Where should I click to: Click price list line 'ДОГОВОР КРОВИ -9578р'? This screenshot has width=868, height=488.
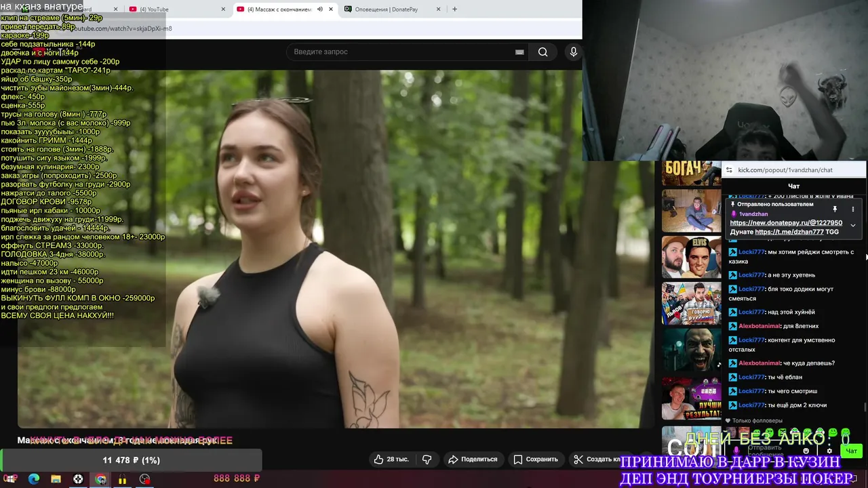pos(46,202)
